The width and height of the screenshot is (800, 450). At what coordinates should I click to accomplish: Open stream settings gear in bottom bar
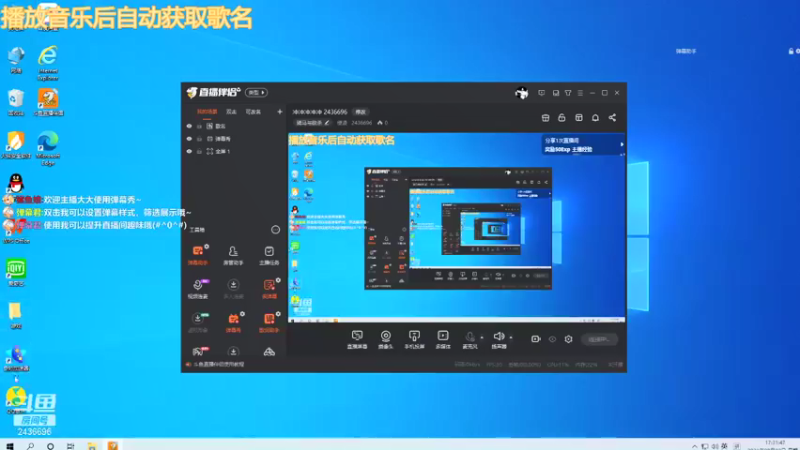pos(568,339)
